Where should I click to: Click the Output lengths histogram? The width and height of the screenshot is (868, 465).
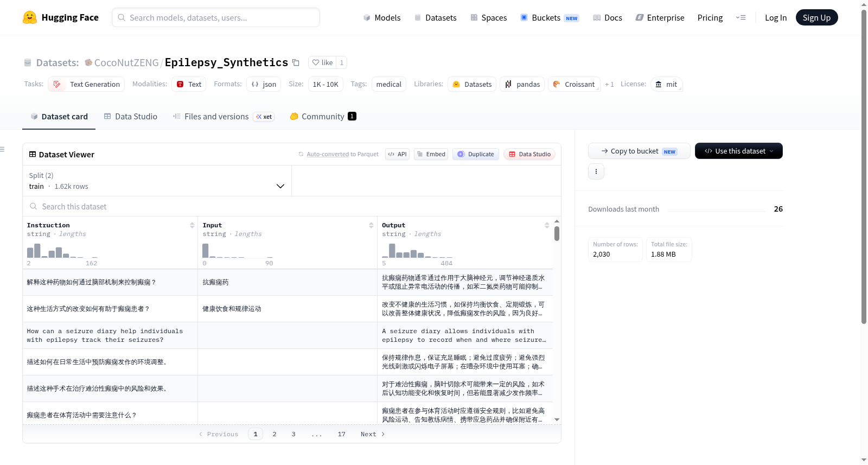coord(417,251)
